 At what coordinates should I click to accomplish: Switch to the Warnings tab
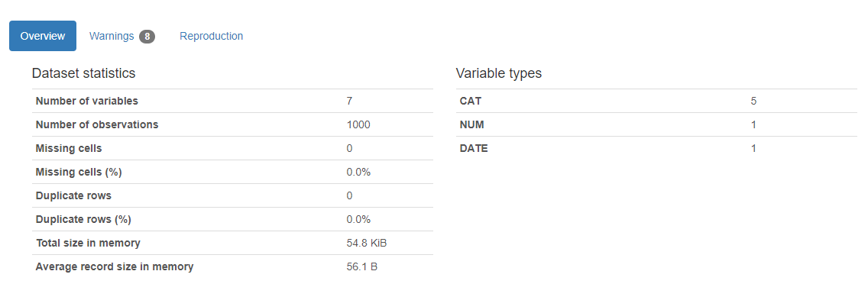(121, 36)
